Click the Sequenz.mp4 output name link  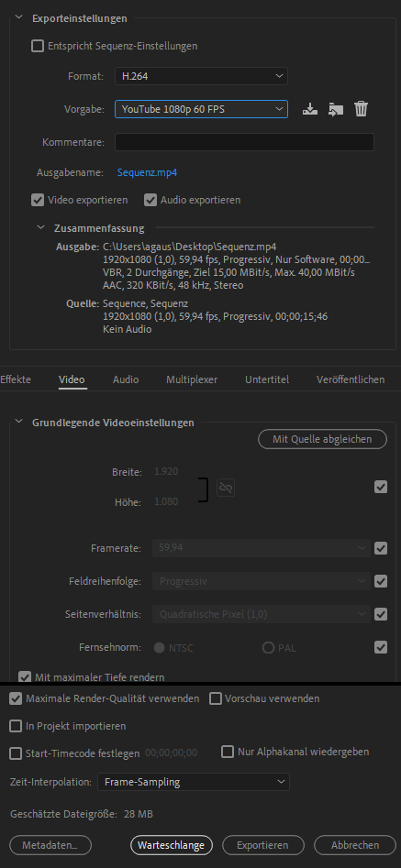click(x=148, y=172)
